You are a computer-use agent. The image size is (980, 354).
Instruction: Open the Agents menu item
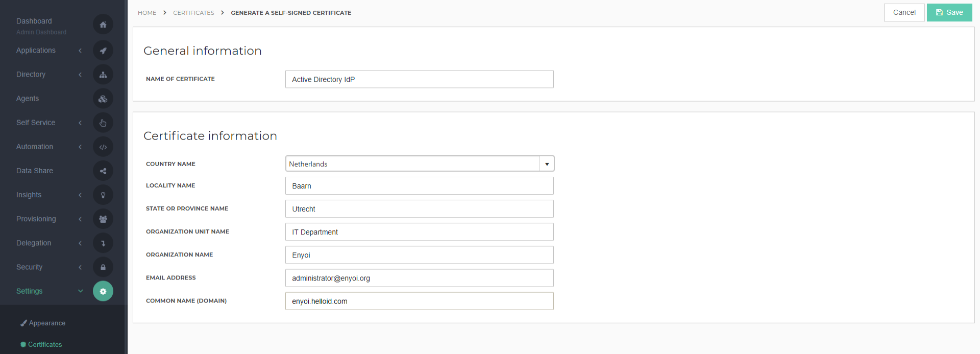pos(28,99)
